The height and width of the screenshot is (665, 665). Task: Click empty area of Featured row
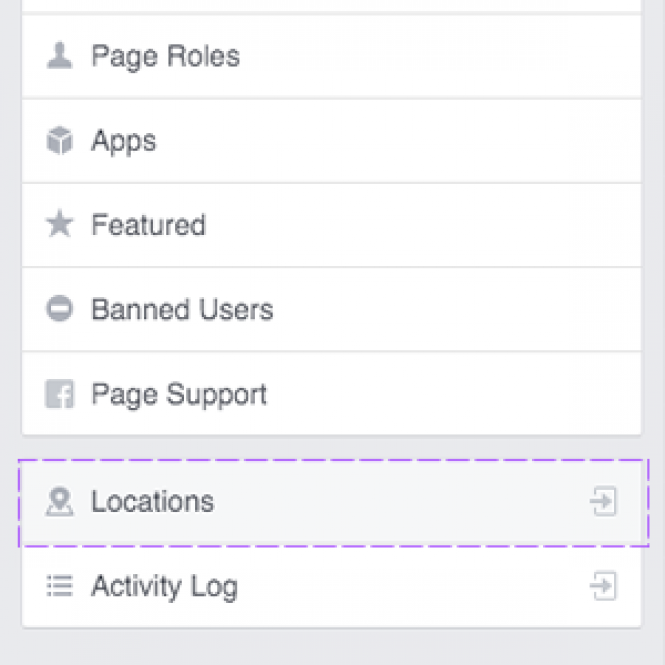424,225
